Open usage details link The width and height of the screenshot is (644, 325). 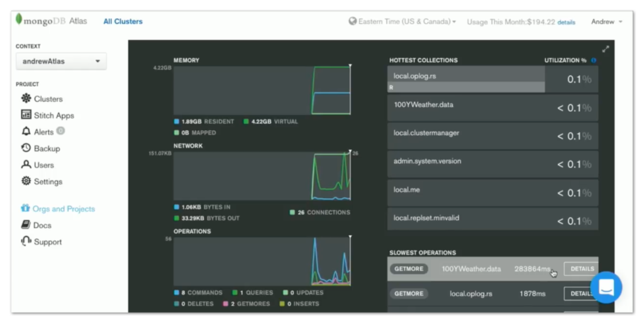[x=566, y=22]
